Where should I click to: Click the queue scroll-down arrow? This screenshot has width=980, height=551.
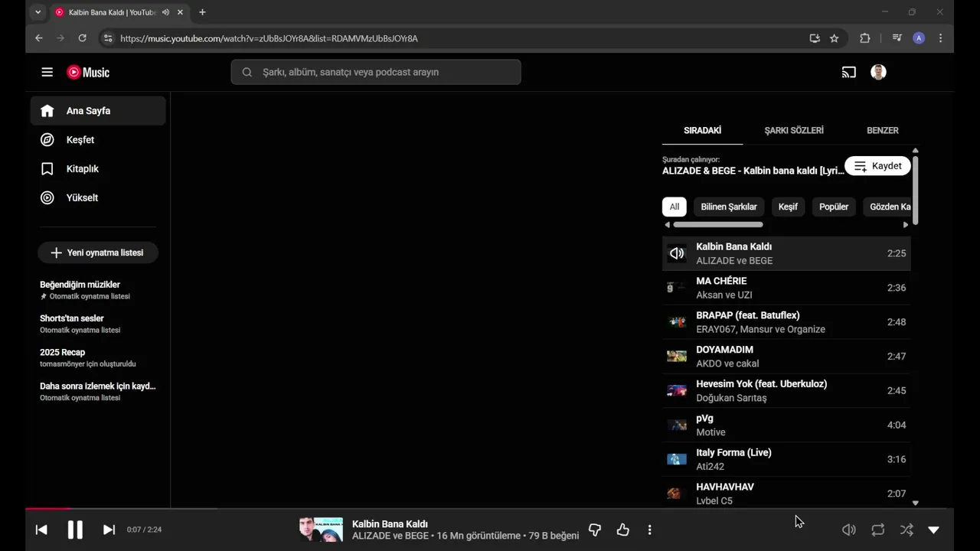(915, 503)
